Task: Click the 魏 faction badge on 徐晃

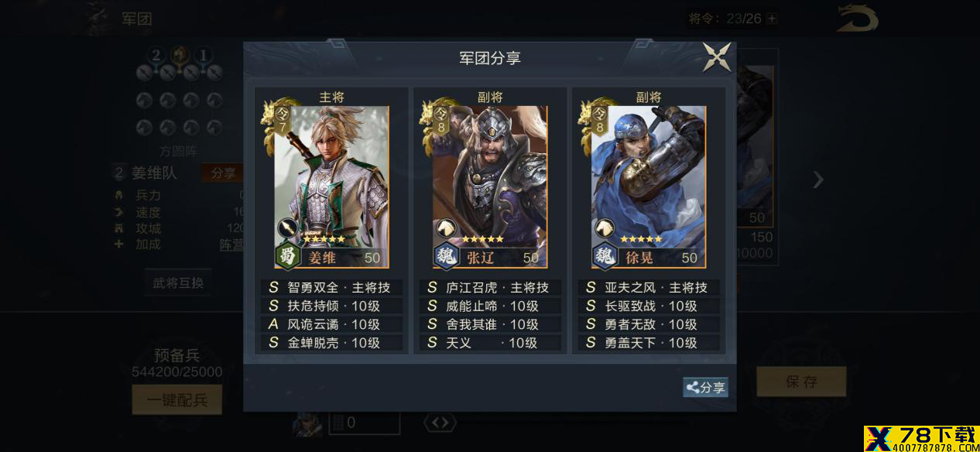Action: [x=605, y=255]
